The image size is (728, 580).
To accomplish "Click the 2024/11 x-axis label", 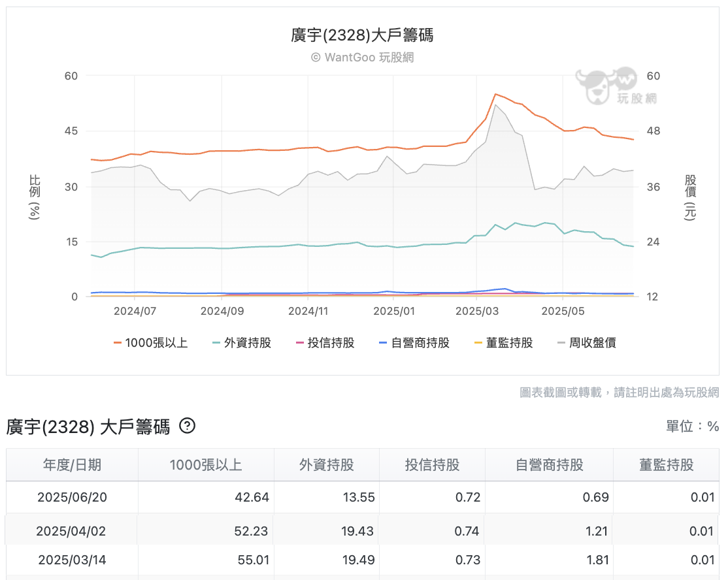I will (308, 312).
